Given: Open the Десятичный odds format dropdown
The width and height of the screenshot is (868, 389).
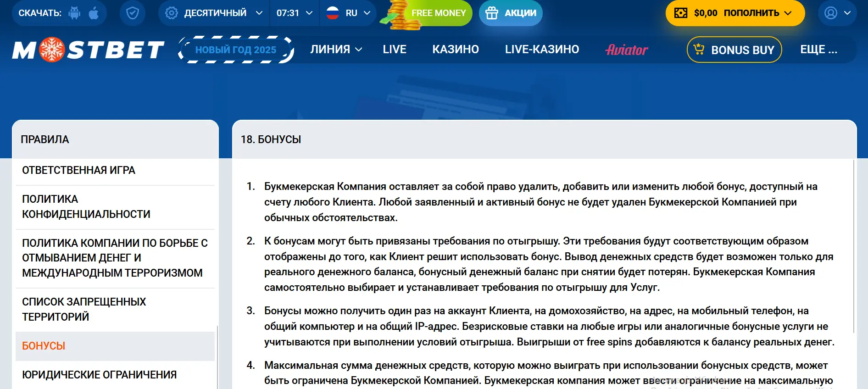Looking at the screenshot, I should click(215, 13).
